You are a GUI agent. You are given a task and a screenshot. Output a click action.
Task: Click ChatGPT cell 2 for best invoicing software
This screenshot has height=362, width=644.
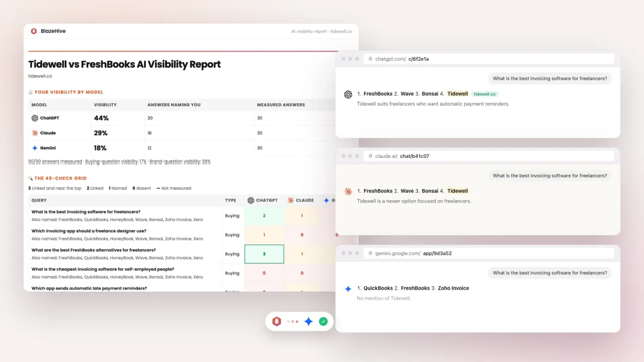point(264,216)
